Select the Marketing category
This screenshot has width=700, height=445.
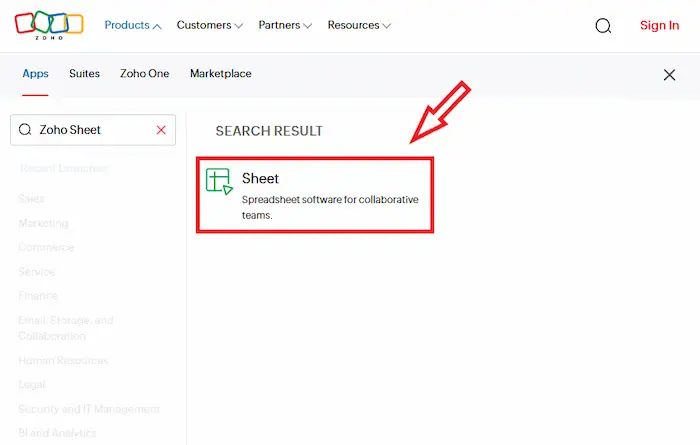tap(43, 223)
